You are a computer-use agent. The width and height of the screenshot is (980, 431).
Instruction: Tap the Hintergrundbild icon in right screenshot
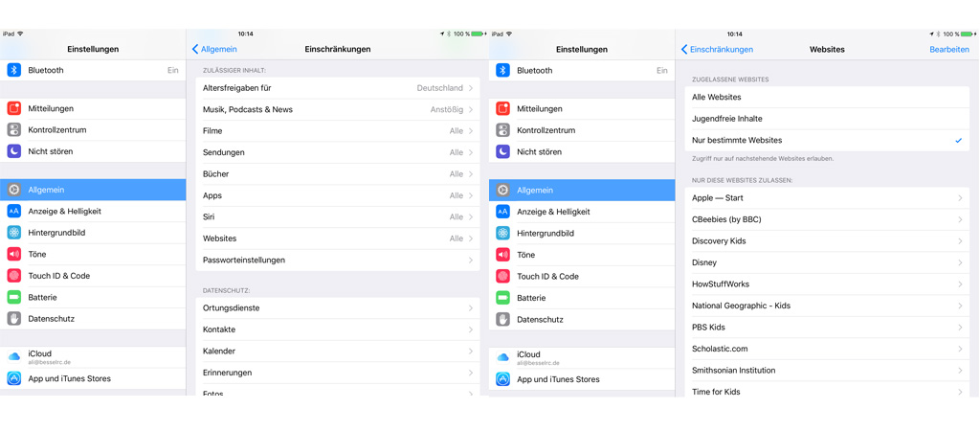tap(502, 234)
